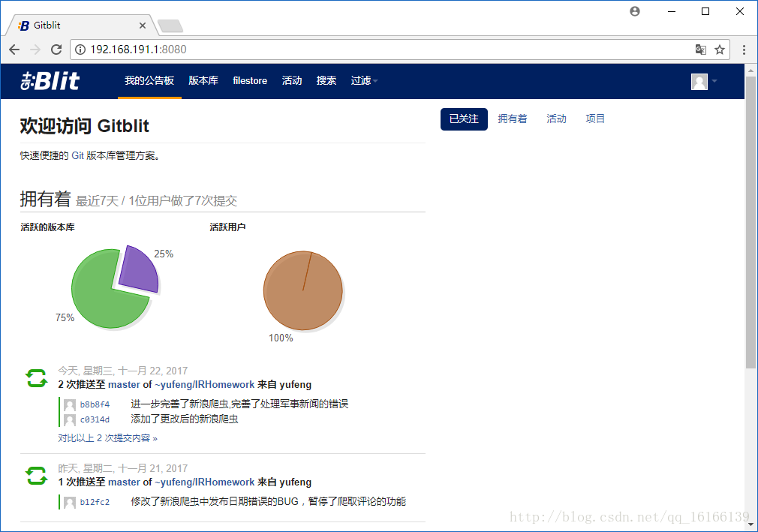Open ~yufeng/IRHomework link in November 21 push
Screen dimensions: 758x532
coord(204,482)
